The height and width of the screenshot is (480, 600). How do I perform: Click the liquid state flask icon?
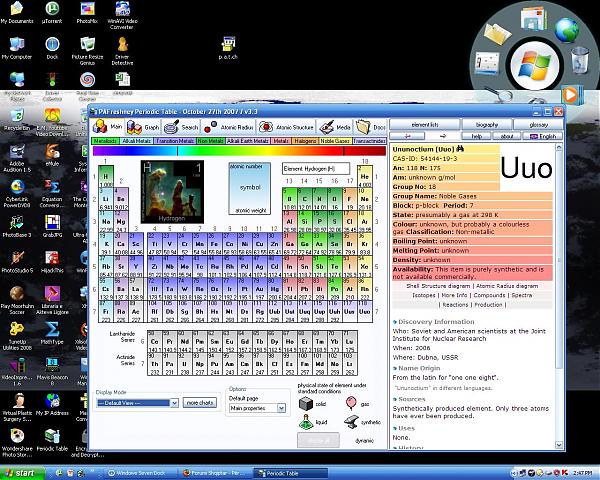click(306, 422)
